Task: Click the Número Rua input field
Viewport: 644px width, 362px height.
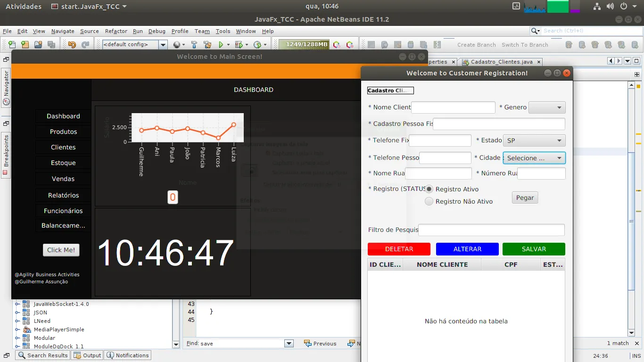Action: 541,173
